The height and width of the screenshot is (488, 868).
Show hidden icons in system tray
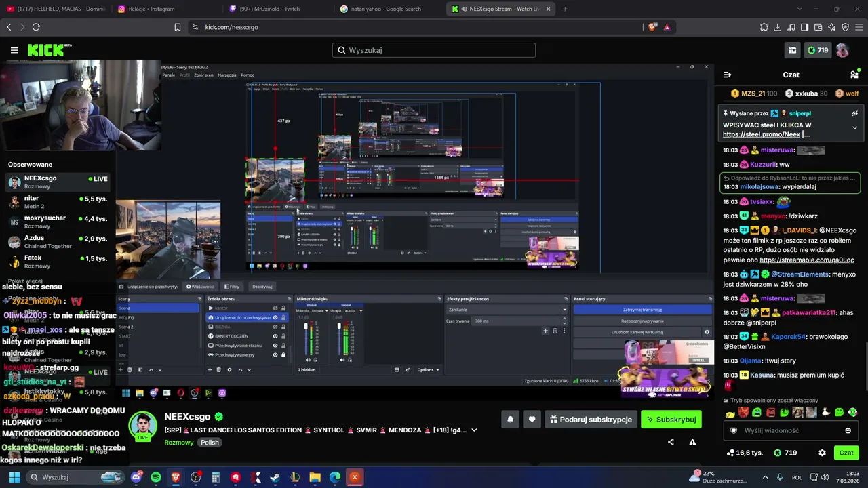pyautogui.click(x=765, y=477)
